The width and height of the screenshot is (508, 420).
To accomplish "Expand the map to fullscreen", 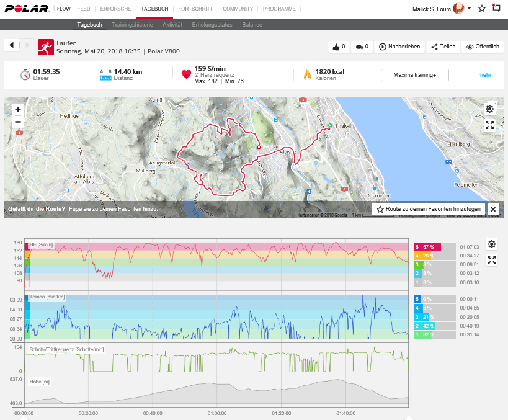I will pos(489,125).
